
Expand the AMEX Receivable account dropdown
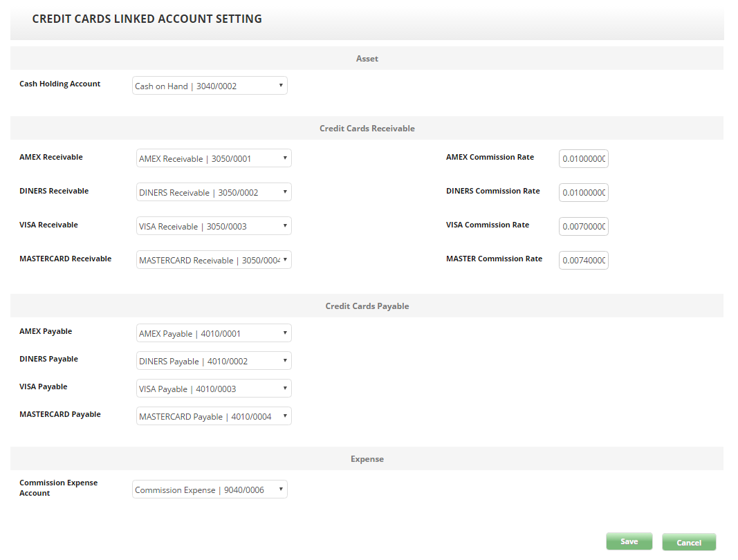click(x=214, y=158)
